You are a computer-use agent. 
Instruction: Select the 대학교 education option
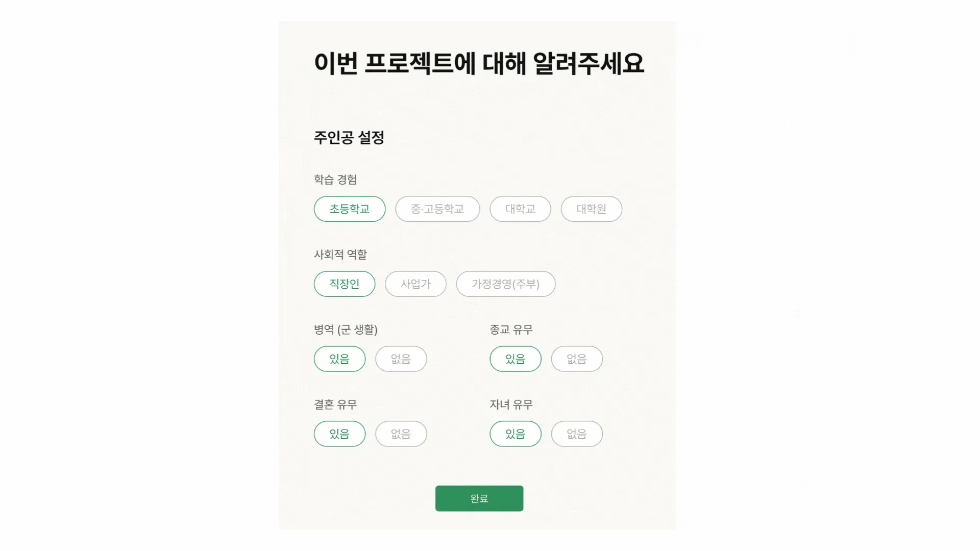click(x=520, y=209)
